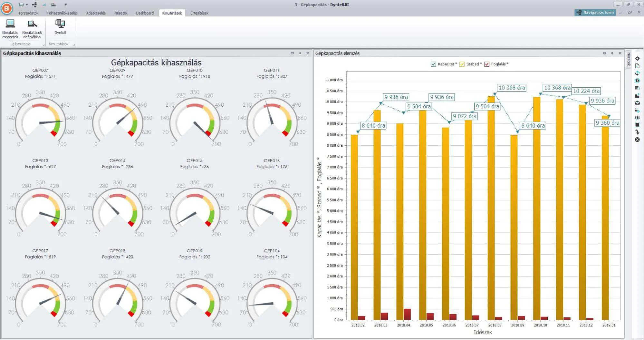The width and height of the screenshot is (644, 340).
Task: Open Kimutatás csoportok in the ribbon
Action: click(10, 28)
